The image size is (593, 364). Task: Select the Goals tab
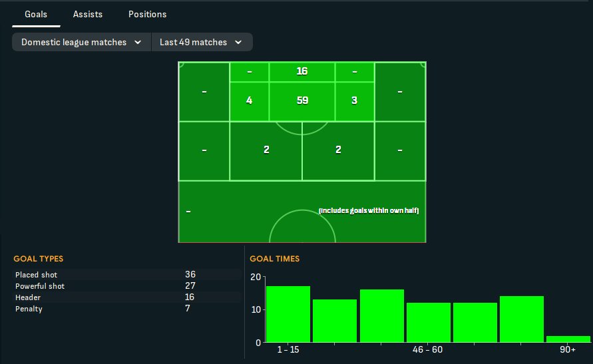pyautogui.click(x=36, y=14)
